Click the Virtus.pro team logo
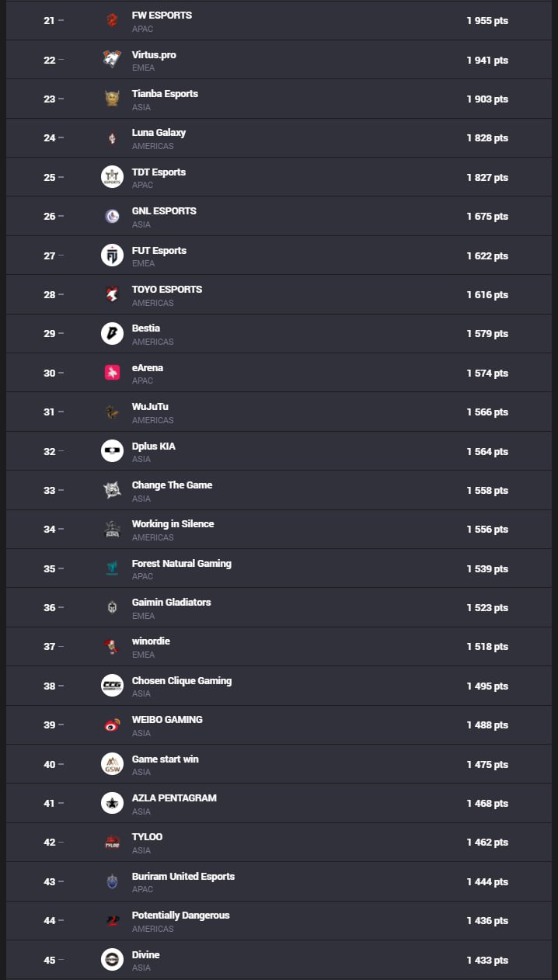This screenshot has height=980, width=558. [112, 60]
